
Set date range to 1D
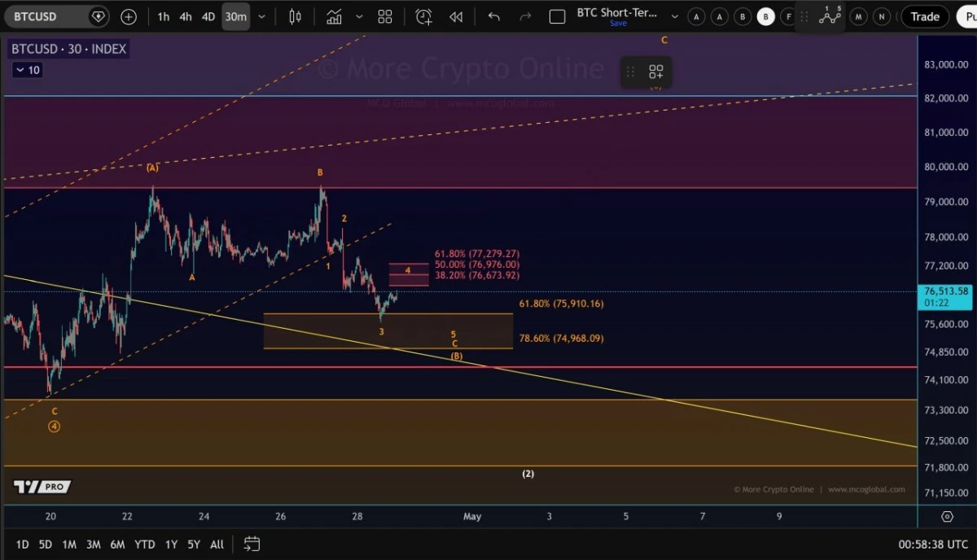coord(22,544)
